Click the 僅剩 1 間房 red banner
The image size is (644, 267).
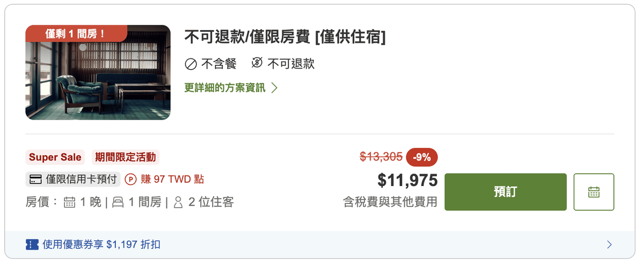(x=76, y=33)
